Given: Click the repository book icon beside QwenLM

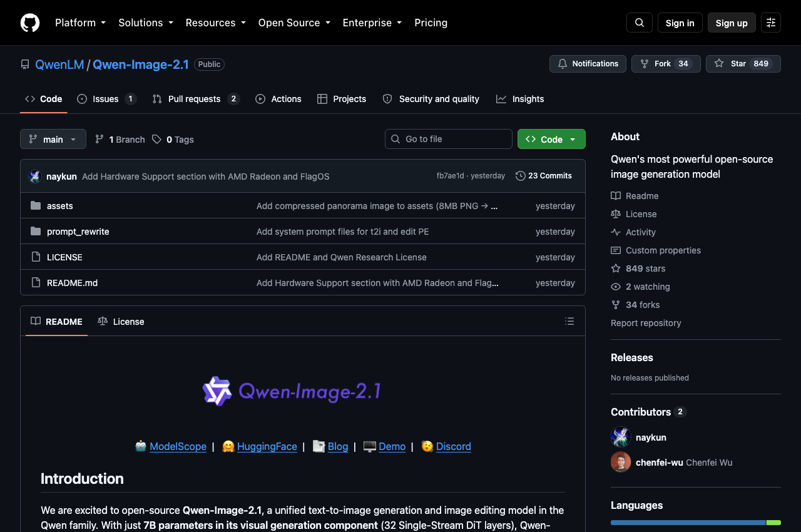Looking at the screenshot, I should tap(25, 64).
